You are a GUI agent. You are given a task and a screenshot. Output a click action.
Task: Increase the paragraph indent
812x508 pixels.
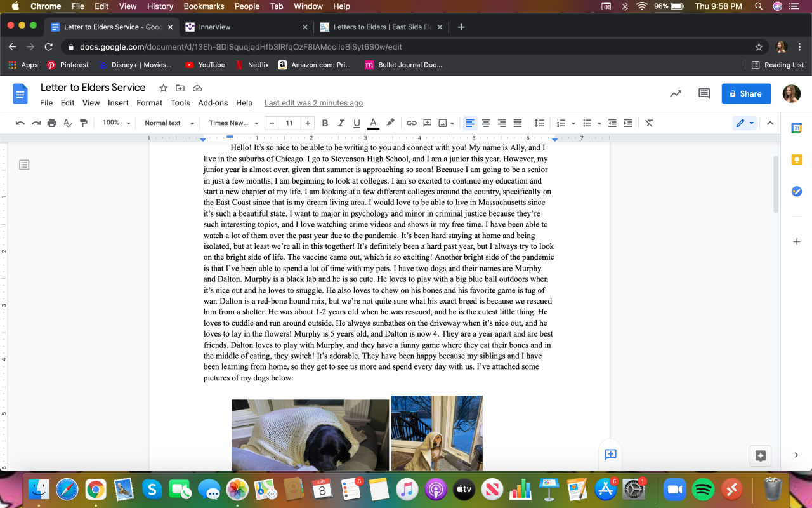click(x=628, y=123)
